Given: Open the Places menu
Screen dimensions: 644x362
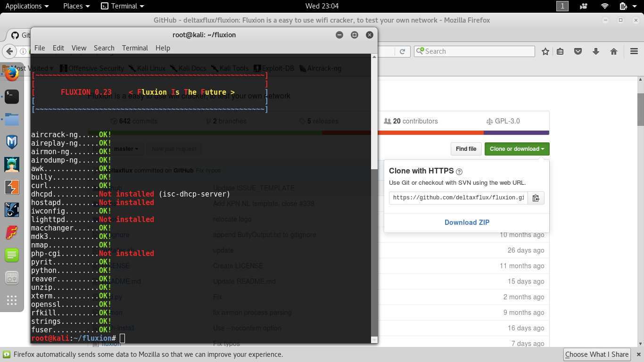Looking at the screenshot, I should click(76, 6).
